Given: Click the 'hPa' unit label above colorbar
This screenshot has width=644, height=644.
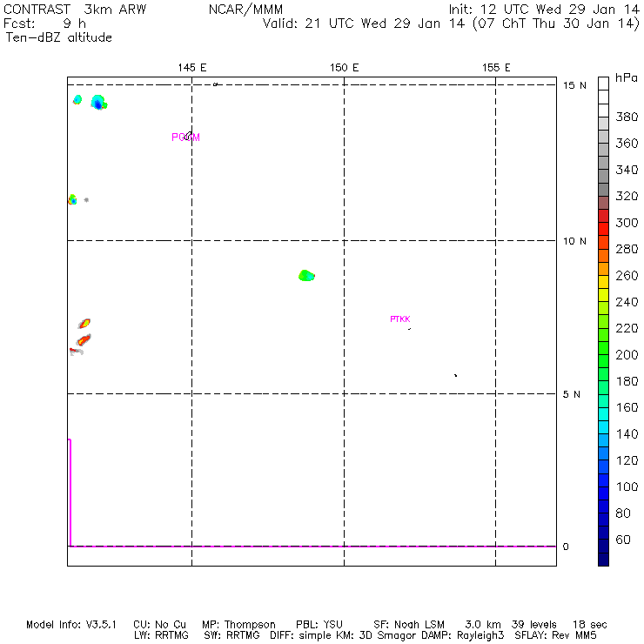Looking at the screenshot, I should pos(627,77).
